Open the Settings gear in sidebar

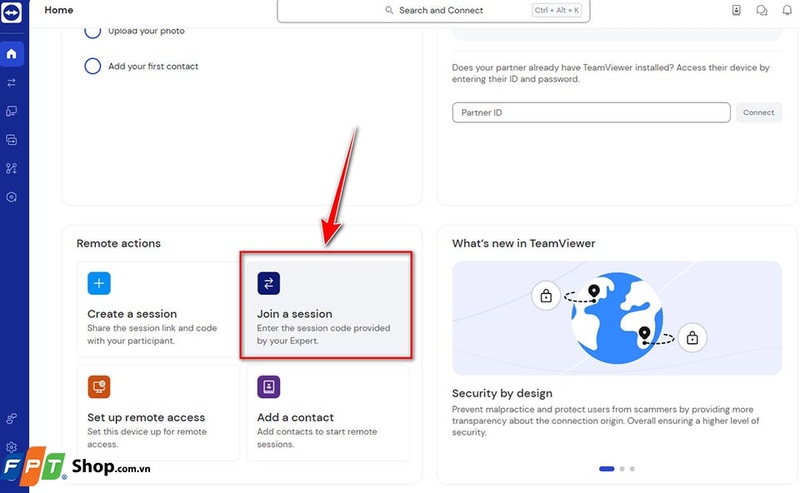click(12, 447)
